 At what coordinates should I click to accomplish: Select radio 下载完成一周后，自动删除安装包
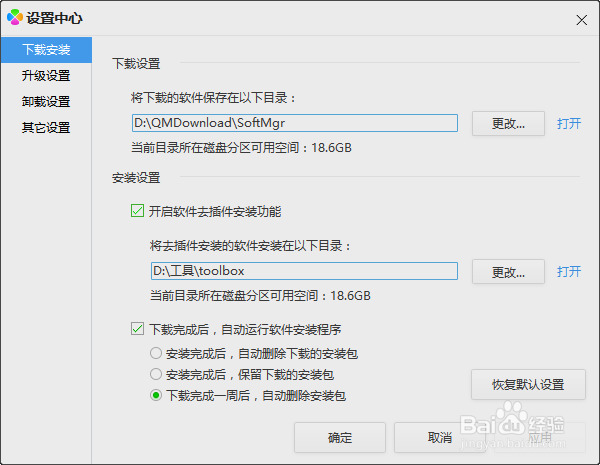[156, 395]
